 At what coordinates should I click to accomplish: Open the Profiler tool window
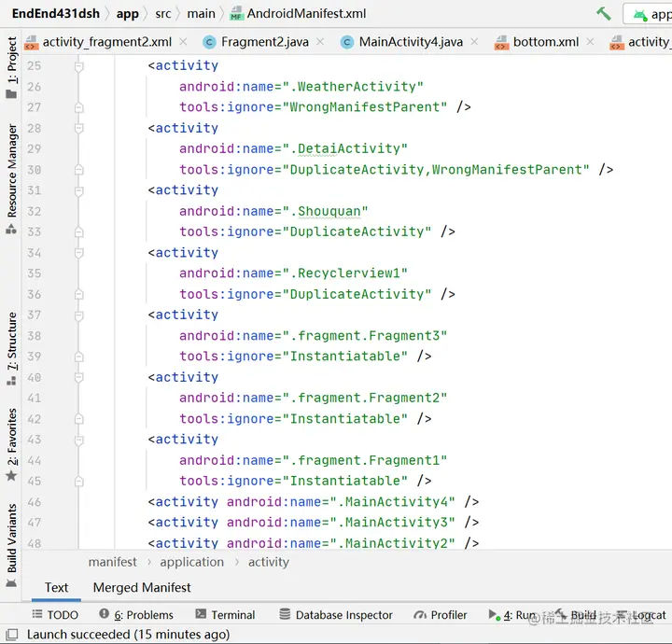(441, 615)
